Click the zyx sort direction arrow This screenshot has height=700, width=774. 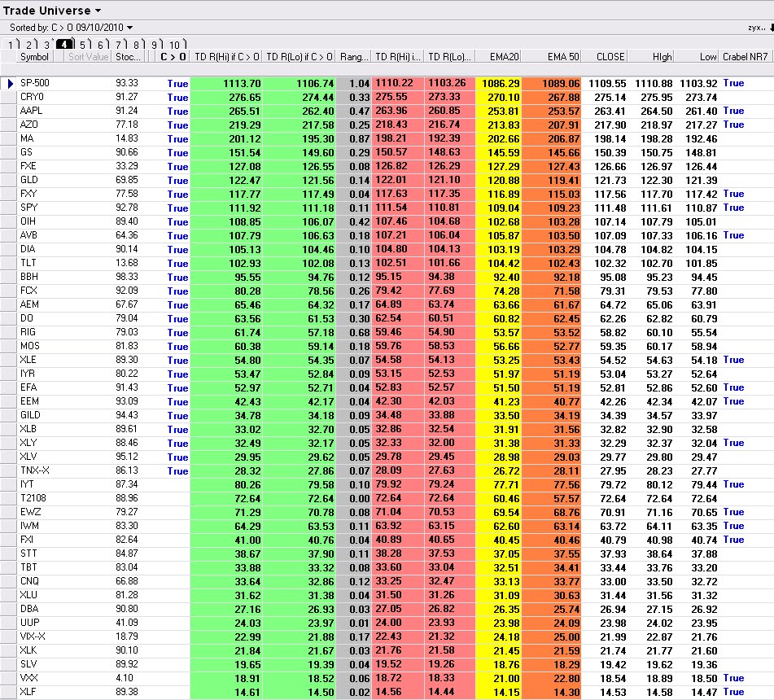(772, 28)
